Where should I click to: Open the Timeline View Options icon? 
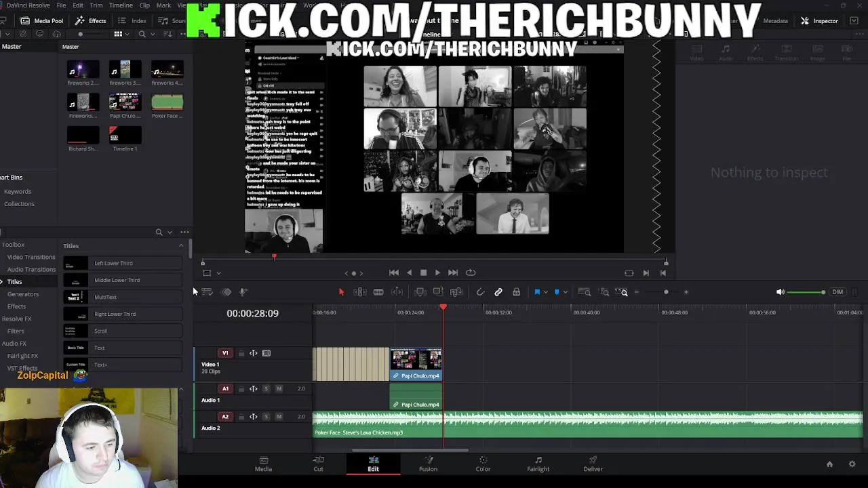tap(208, 292)
